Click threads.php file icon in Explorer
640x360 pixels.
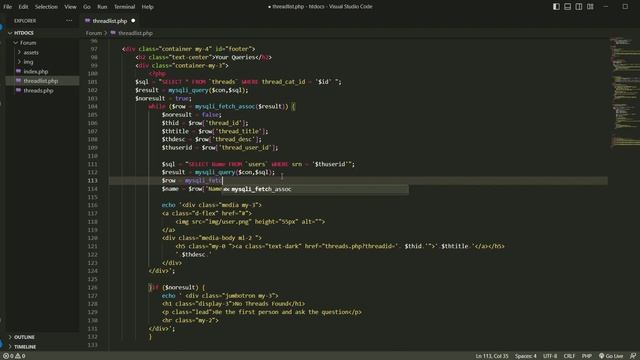pos(18,91)
